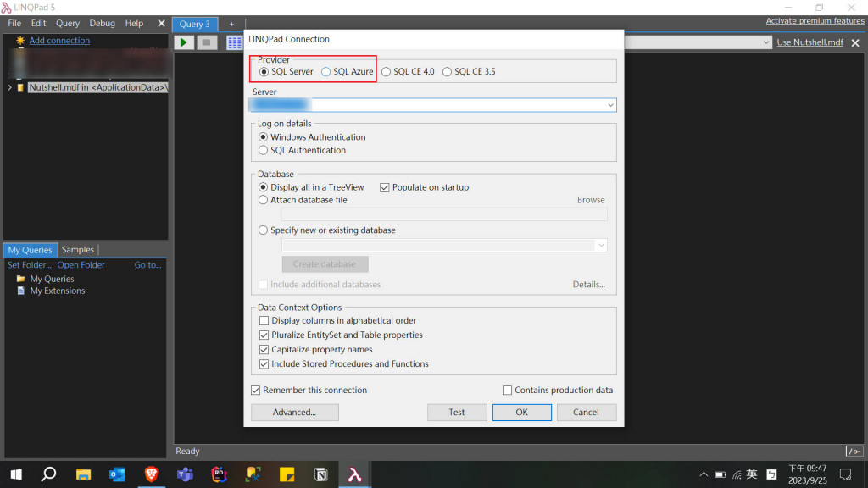Click the Add connection star icon
Image resolution: width=868 pixels, height=488 pixels.
[20, 41]
